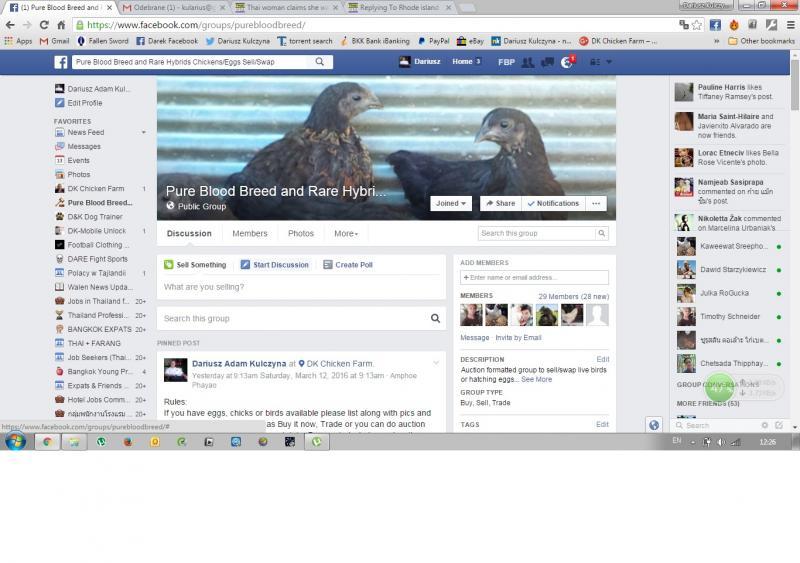Open the notifications globe icon in the header
800x563 pixels.
tap(567, 62)
